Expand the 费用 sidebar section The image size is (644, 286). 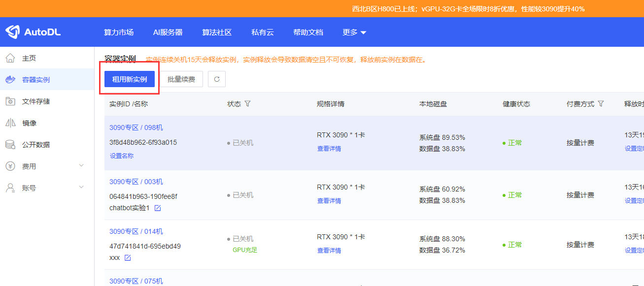coord(47,166)
